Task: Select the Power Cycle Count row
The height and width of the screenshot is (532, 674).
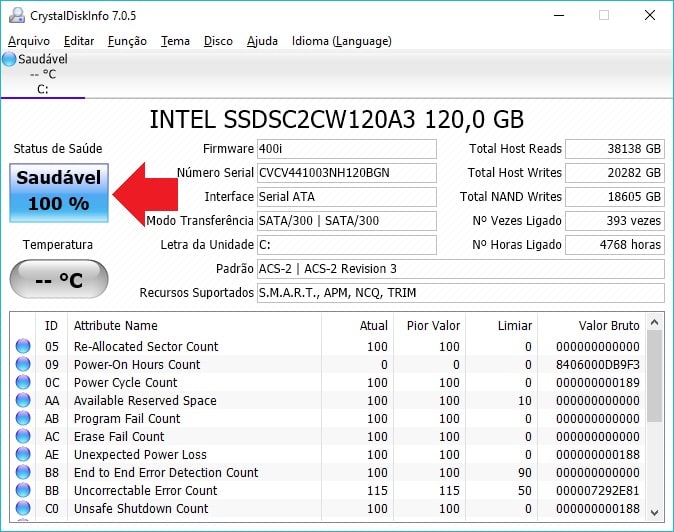Action: click(328, 382)
